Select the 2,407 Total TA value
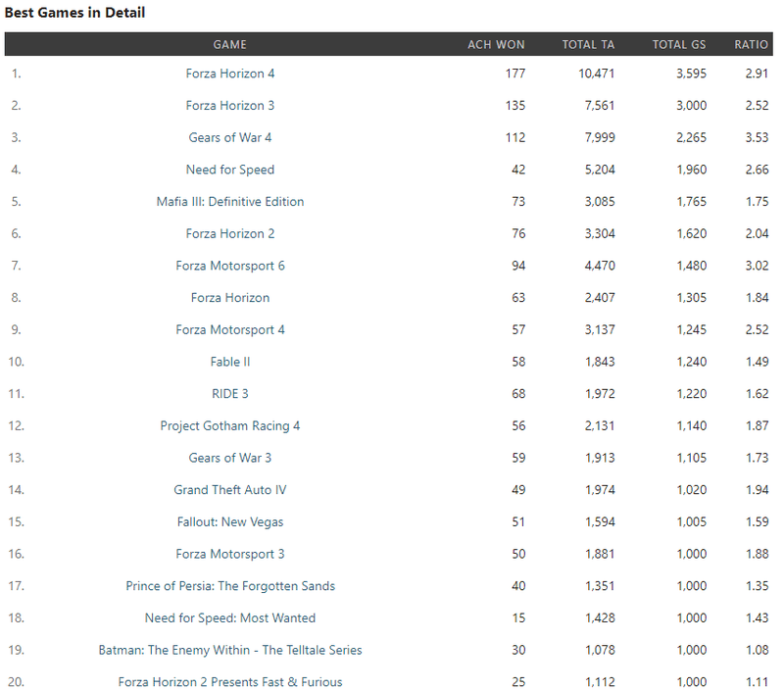This screenshot has width=784, height=690. click(x=600, y=298)
